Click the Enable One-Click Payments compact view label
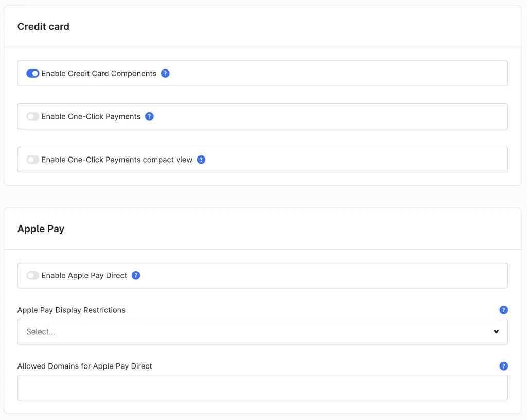Screen dimensions: 527x420 coord(117,160)
